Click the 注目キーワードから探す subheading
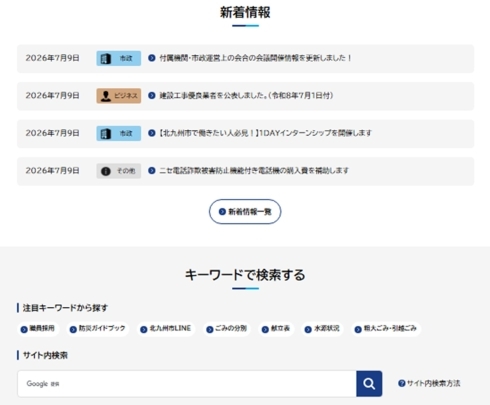This screenshot has width=490, height=405. coord(65,308)
